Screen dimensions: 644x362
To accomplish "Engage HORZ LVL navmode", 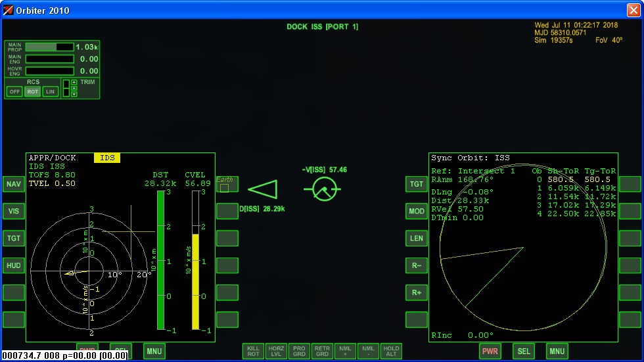I will pos(276,351).
